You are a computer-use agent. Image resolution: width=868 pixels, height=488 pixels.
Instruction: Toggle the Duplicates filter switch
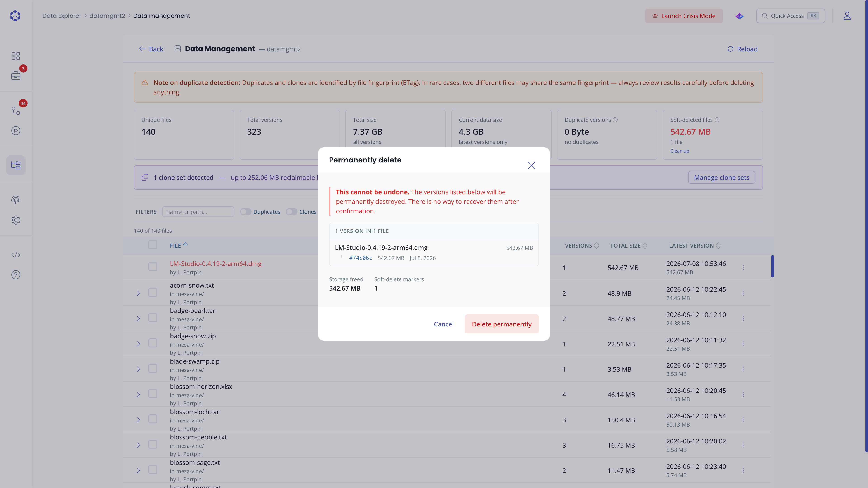[245, 212]
